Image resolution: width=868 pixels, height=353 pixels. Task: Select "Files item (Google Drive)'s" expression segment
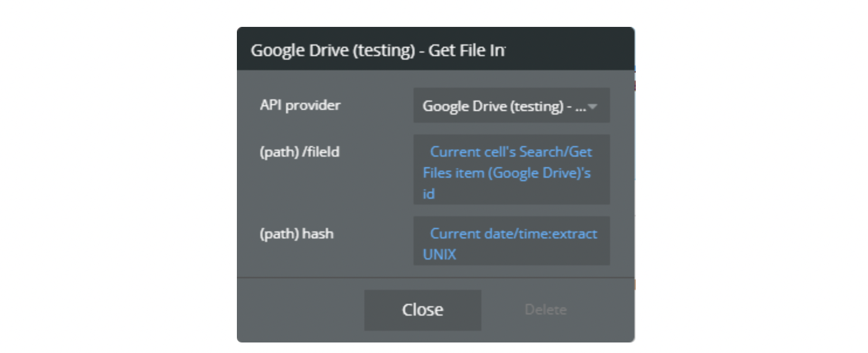(507, 173)
